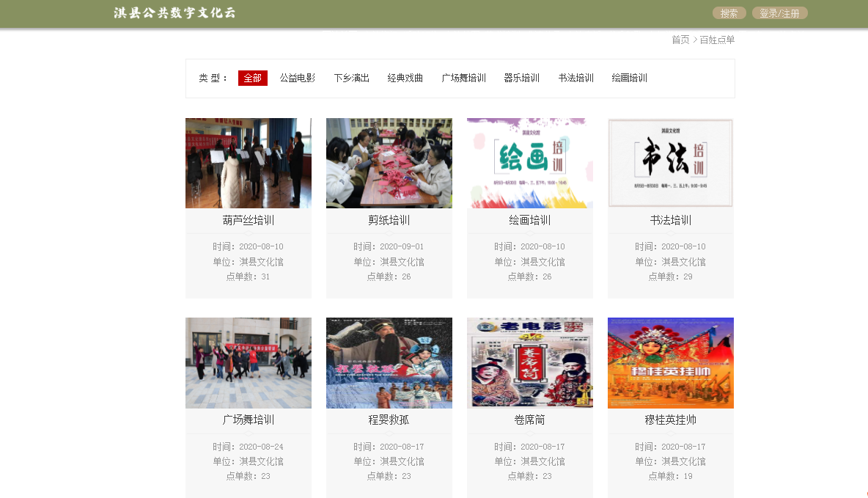Open the 登录/注册 login button

[779, 13]
